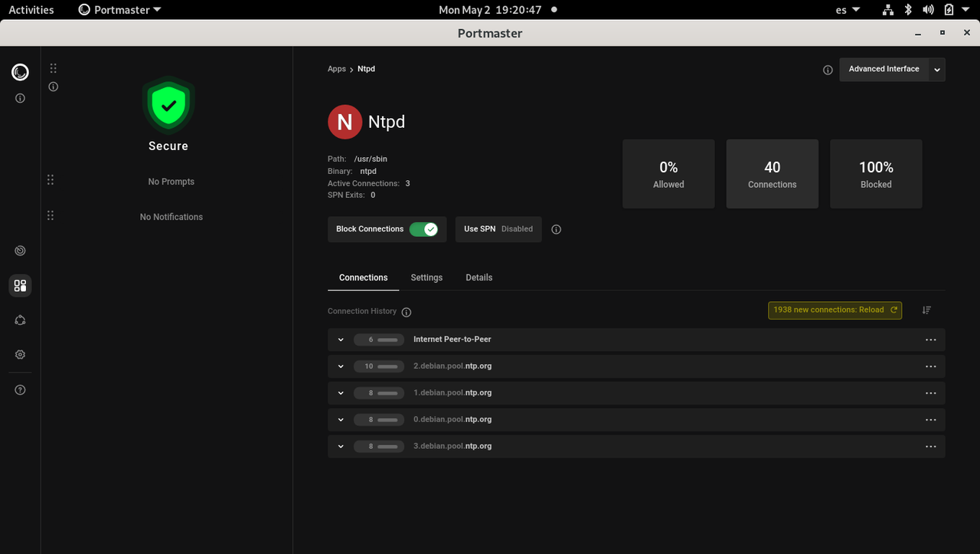Screen dimensions: 980x554
Task: Switch to the Settings tab
Action: click(x=426, y=277)
